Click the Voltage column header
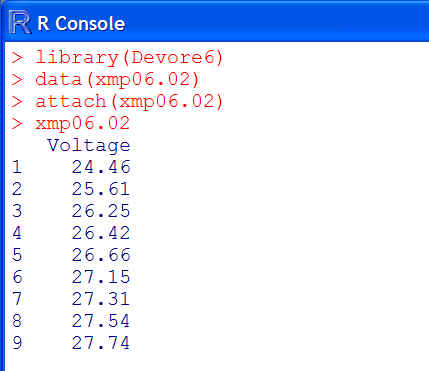Screen dimensions: 429x371 point(89,145)
